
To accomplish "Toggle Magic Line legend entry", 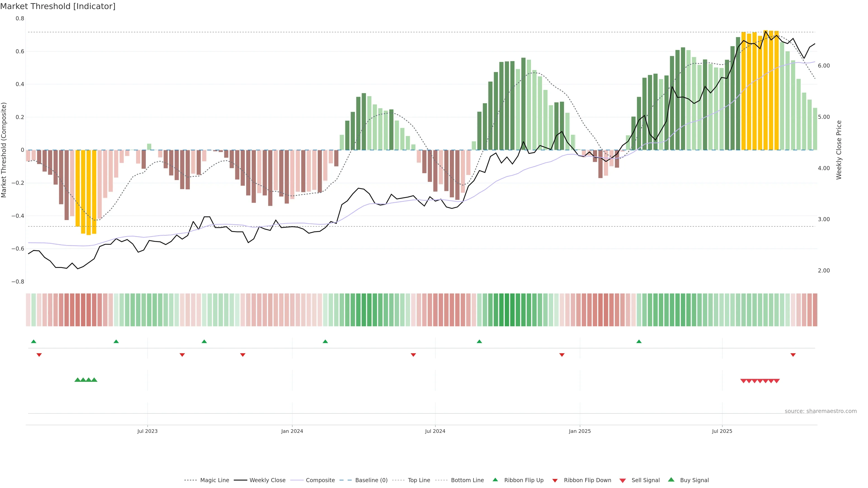I will pos(214,480).
